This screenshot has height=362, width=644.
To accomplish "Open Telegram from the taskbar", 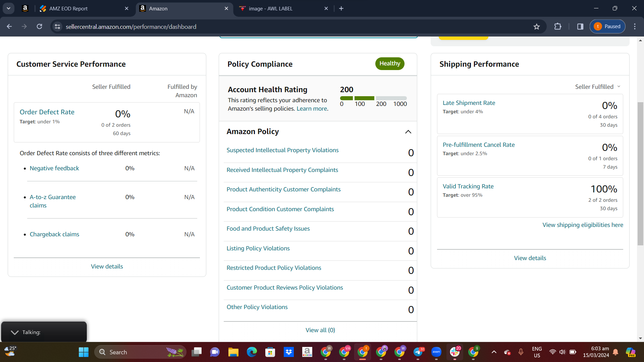I will pyautogui.click(x=418, y=352).
